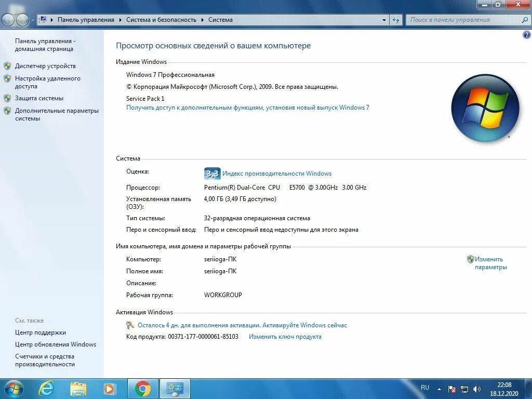Click shield icon beside Защита системы

tap(7, 98)
